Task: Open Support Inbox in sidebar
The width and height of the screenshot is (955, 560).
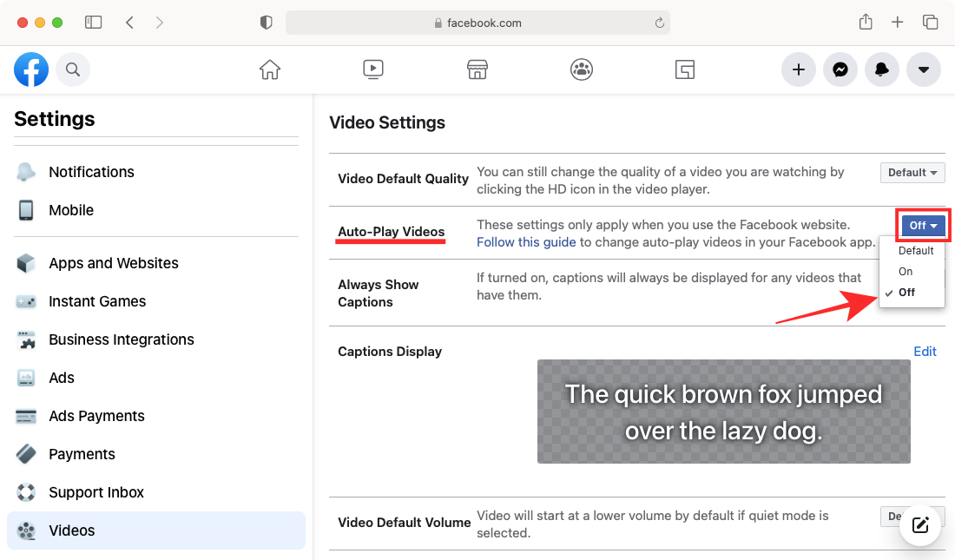Action: pos(156,492)
